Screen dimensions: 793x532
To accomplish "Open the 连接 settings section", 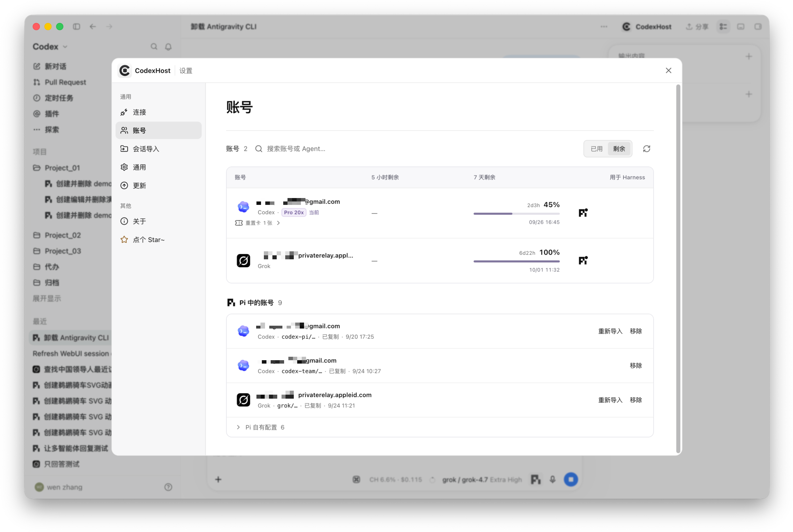I will click(158, 112).
